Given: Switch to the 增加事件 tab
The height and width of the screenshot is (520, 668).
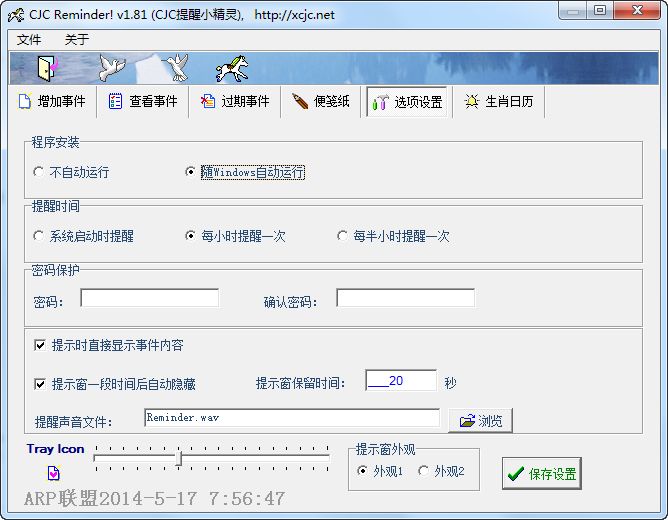Looking at the screenshot, I should pyautogui.click(x=52, y=101).
